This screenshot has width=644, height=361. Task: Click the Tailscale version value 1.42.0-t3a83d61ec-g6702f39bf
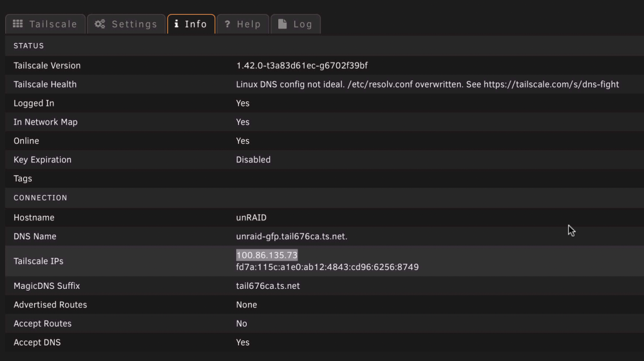click(302, 65)
